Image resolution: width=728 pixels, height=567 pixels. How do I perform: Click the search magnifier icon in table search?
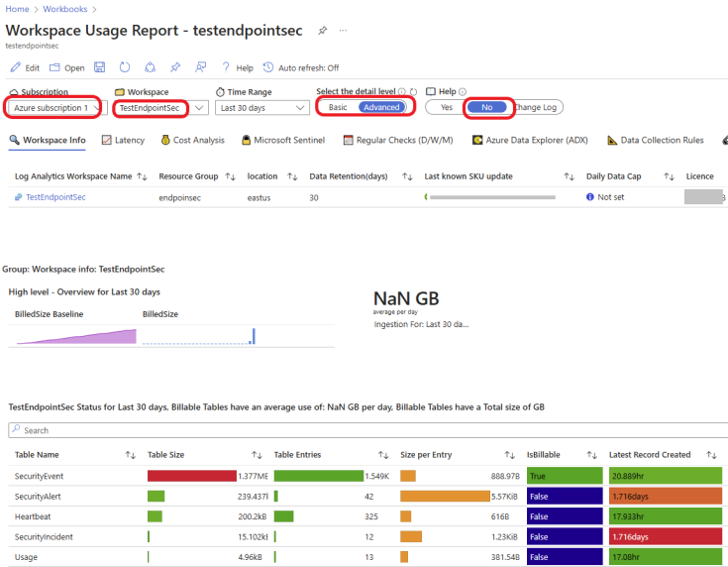(16, 429)
